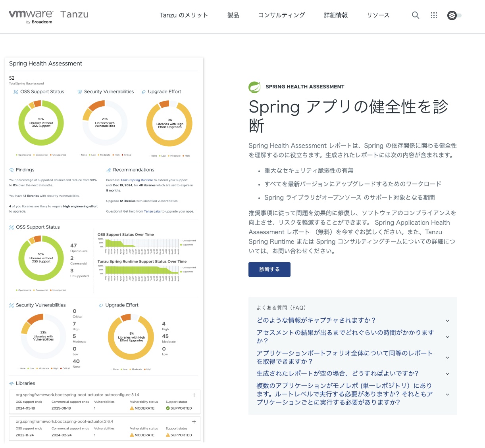The width and height of the screenshot is (485, 448).
Task: Open the Tanzu のメリット menu
Action: pyautogui.click(x=184, y=15)
